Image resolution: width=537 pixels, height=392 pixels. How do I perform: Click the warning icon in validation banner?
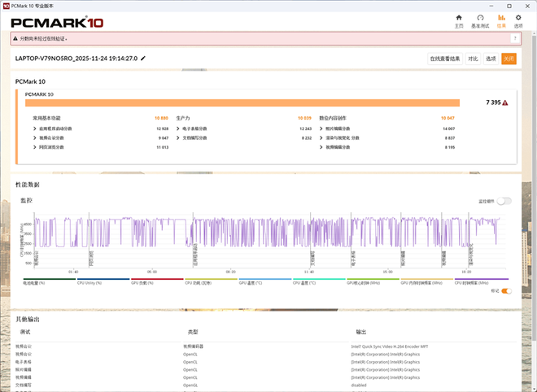(x=17, y=38)
